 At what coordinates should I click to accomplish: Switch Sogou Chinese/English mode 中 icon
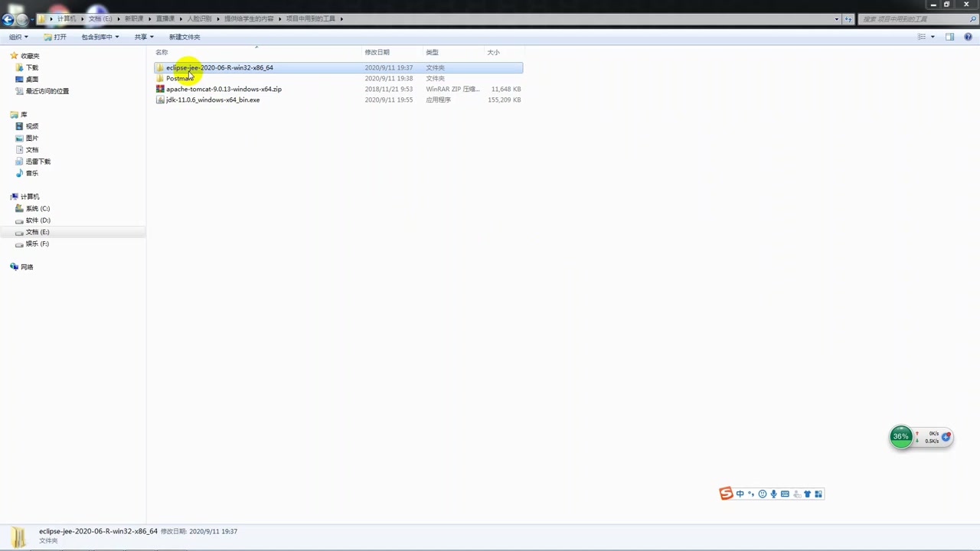click(740, 494)
